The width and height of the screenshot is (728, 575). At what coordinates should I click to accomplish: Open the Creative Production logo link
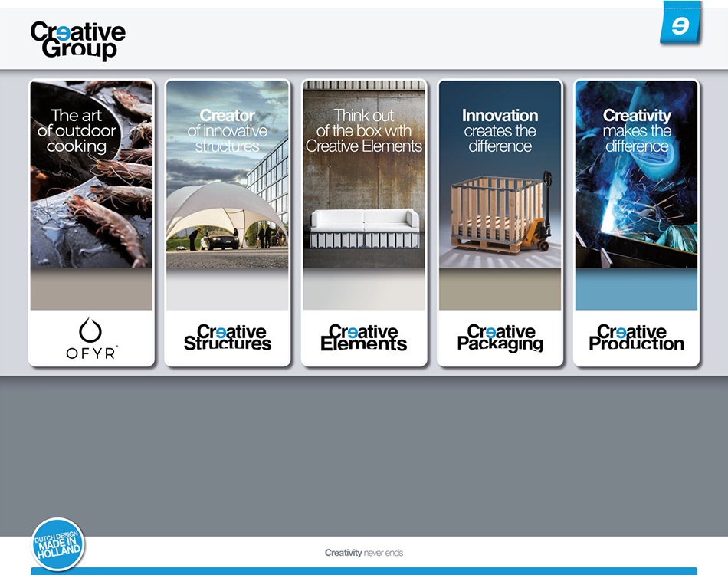(x=637, y=337)
